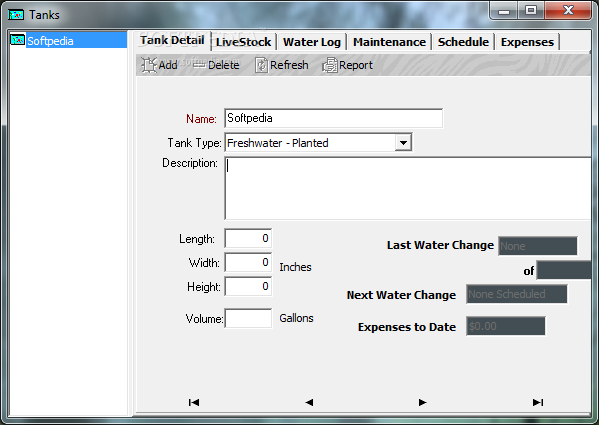
Task: Switch to the Tank Detail tab
Action: pos(172,40)
